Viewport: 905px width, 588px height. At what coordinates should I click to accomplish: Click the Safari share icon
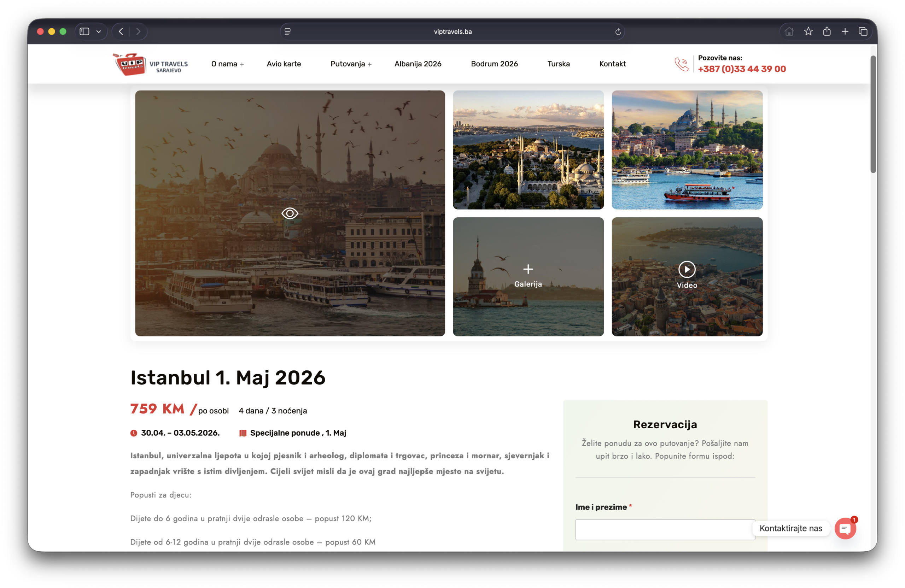click(x=827, y=31)
